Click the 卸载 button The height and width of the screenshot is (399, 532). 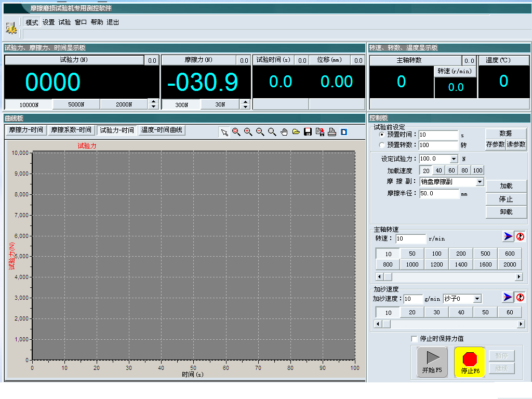click(x=506, y=212)
